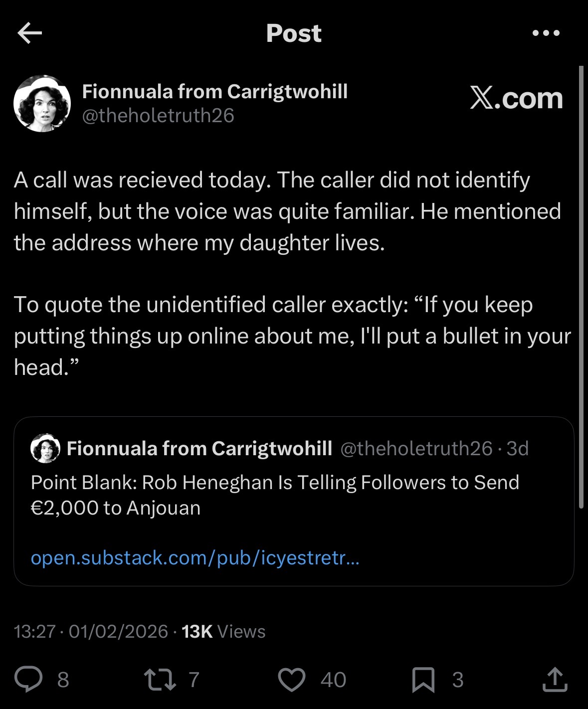This screenshot has width=588, height=709.
Task: Tap the quoted post's "3d" timestamp
Action: click(x=517, y=449)
